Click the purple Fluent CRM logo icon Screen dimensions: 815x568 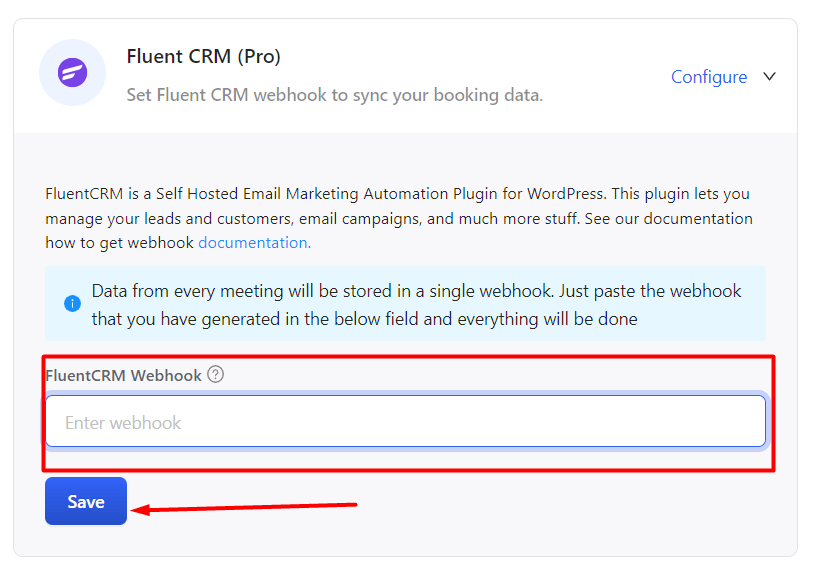coord(72,72)
